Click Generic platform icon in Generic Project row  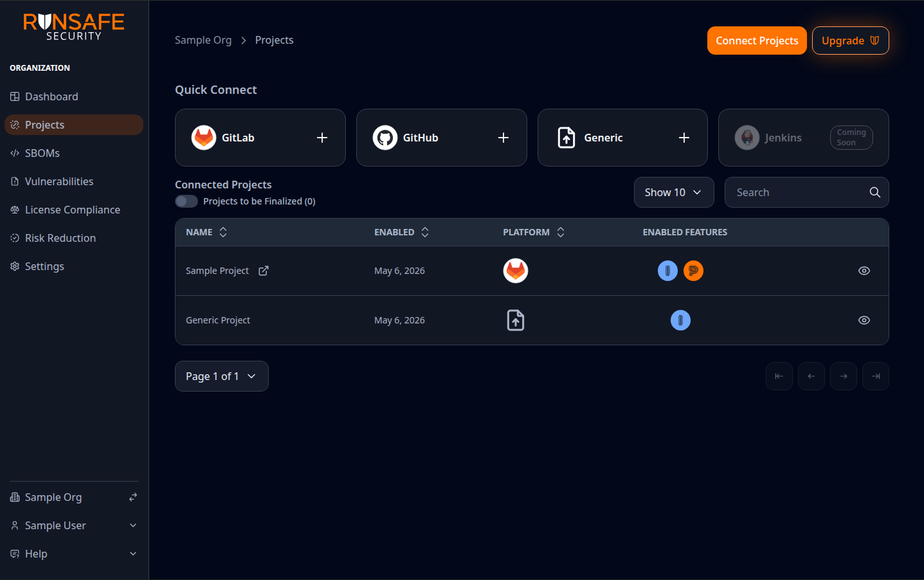[516, 320]
